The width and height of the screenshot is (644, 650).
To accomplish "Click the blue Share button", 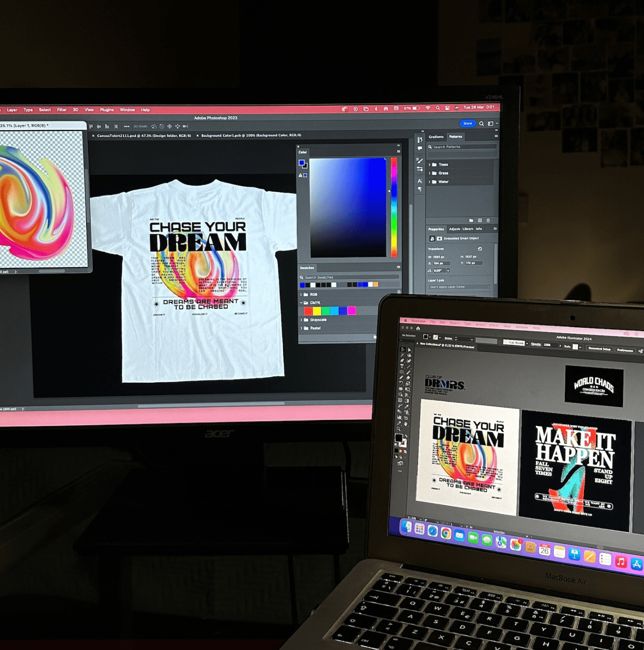I will pos(467,123).
